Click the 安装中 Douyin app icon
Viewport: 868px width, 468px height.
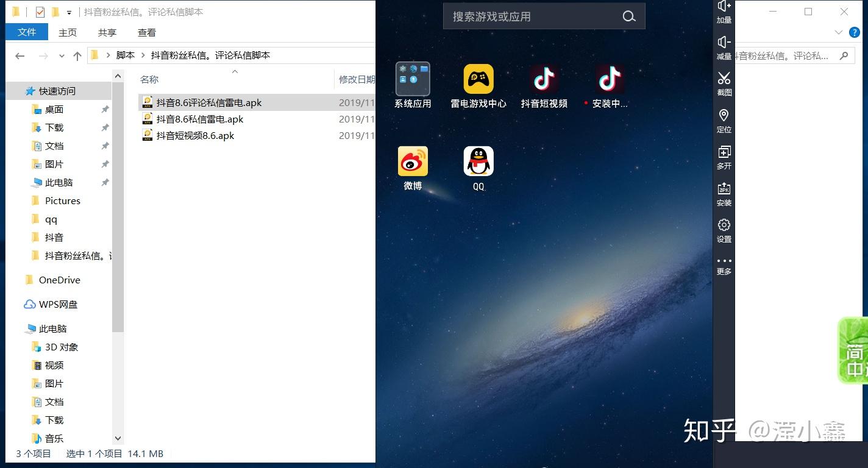point(610,79)
